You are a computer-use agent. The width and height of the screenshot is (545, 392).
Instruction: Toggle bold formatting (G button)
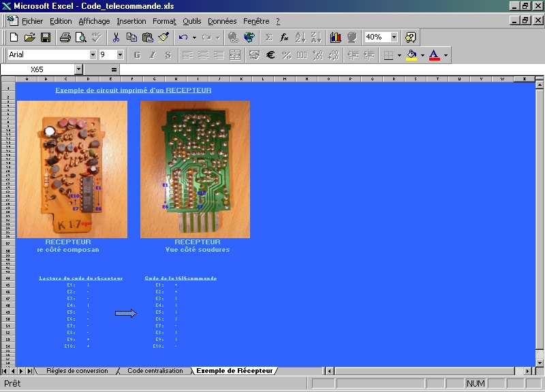(137, 55)
